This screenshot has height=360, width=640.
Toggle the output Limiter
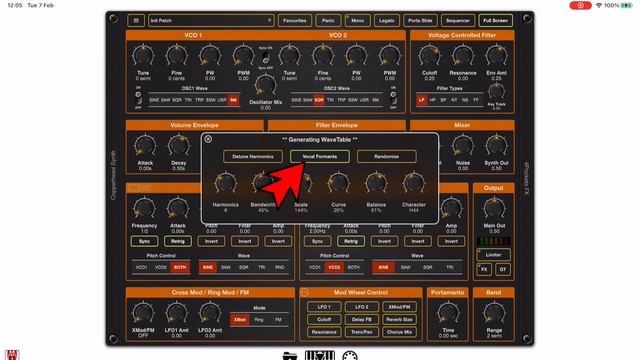pos(493,255)
